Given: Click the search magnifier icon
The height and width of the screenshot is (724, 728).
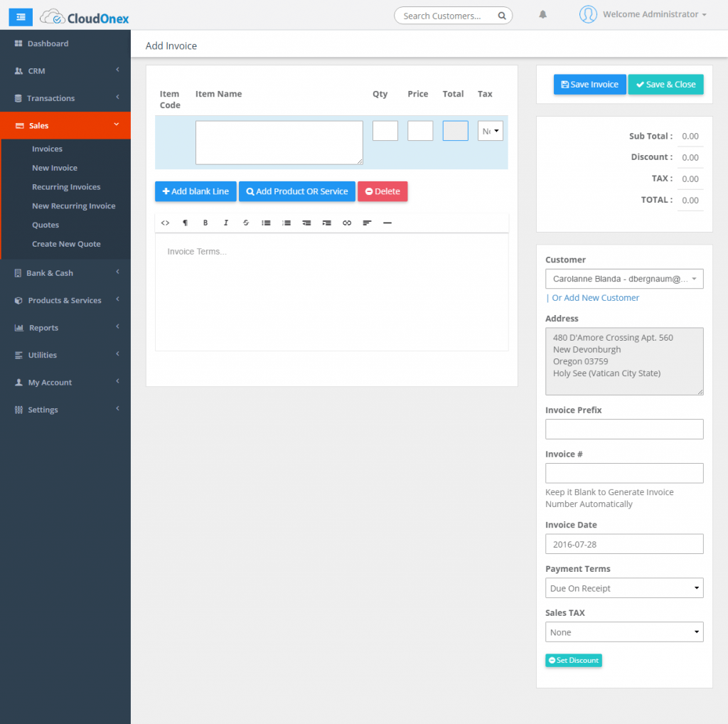Looking at the screenshot, I should (x=501, y=16).
